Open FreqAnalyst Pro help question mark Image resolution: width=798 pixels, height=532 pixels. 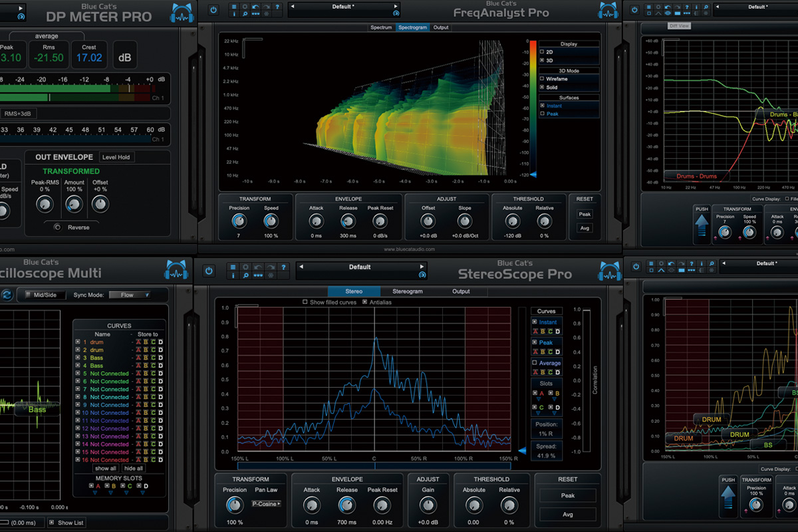coord(277,7)
